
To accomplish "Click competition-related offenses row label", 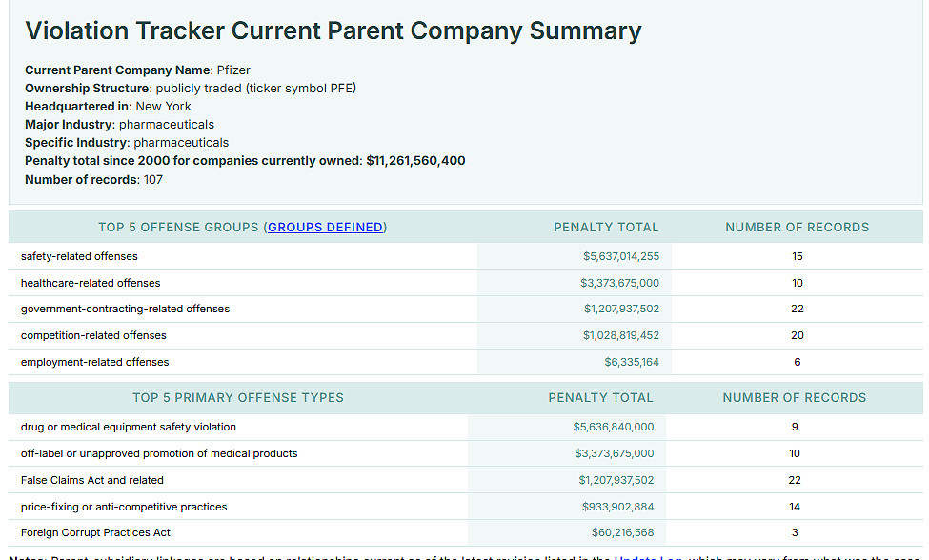I will click(93, 335).
